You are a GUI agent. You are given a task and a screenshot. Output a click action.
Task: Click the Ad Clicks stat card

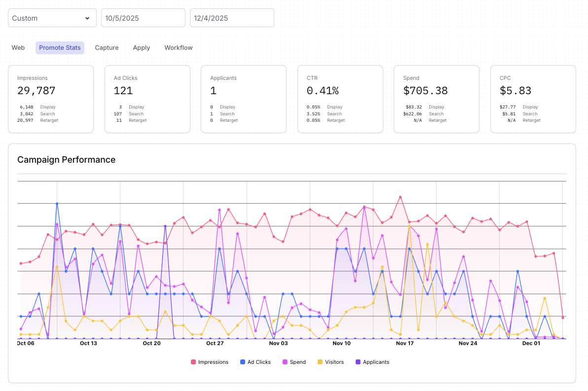point(147,99)
